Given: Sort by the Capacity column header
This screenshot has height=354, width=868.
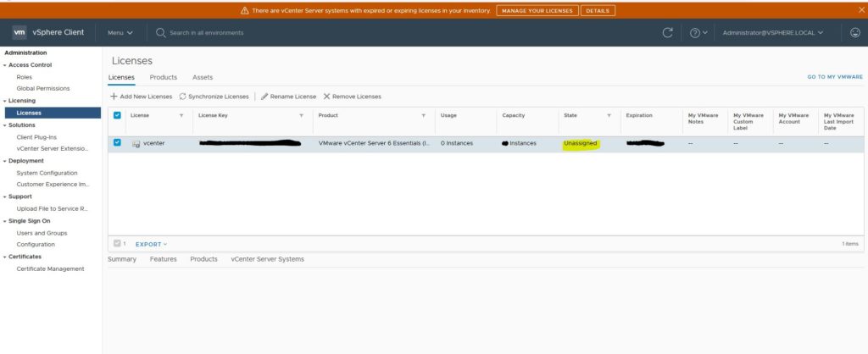Looking at the screenshot, I should [x=513, y=116].
